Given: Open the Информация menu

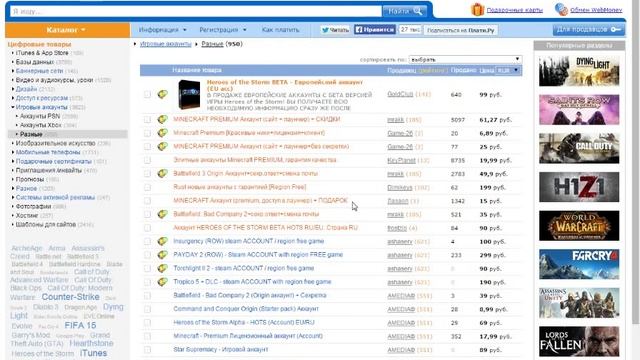Looking at the screenshot, I should (162, 30).
